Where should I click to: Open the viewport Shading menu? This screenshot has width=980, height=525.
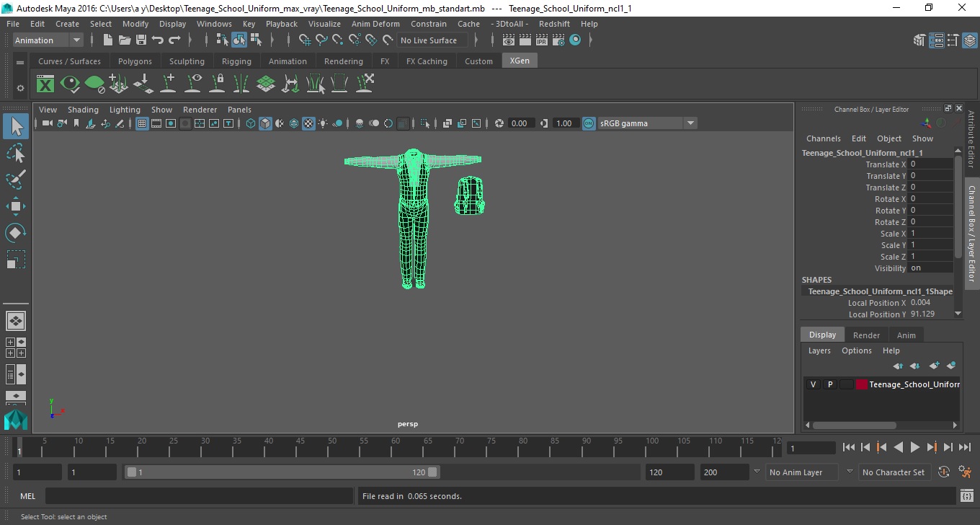point(83,110)
